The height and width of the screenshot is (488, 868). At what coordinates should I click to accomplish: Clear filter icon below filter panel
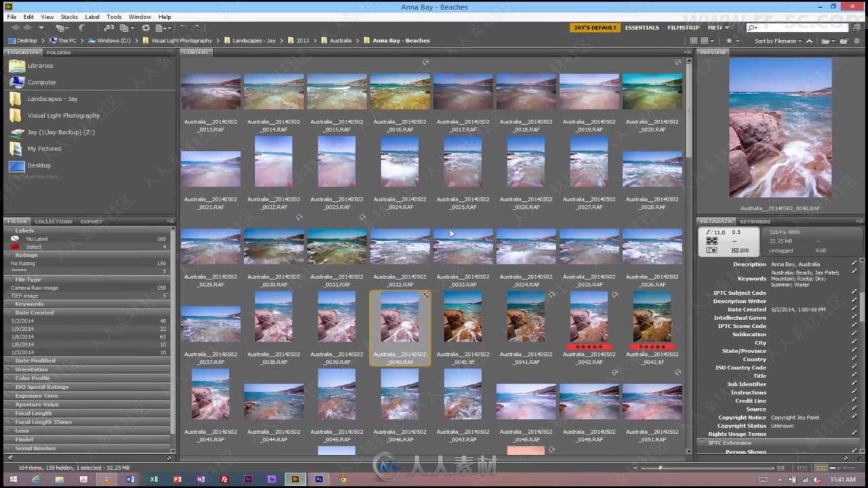point(170,458)
